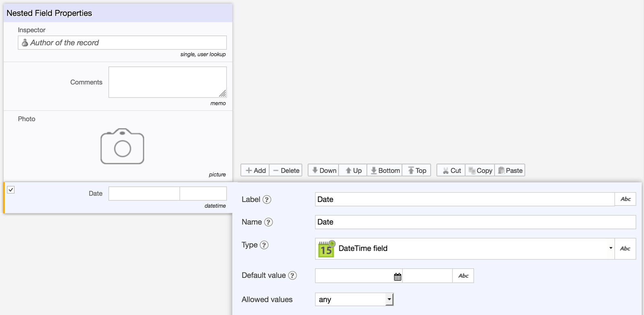Click the camera icon under Photo
The image size is (644, 315).
pyautogui.click(x=122, y=146)
